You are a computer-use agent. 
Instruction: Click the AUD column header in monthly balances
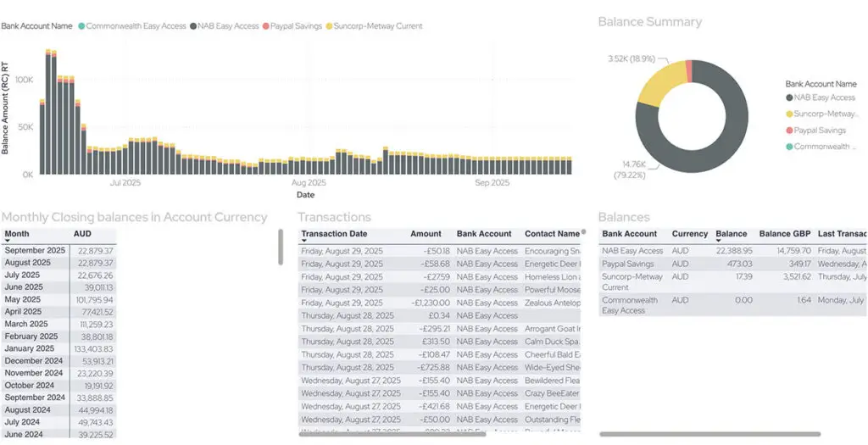point(82,234)
